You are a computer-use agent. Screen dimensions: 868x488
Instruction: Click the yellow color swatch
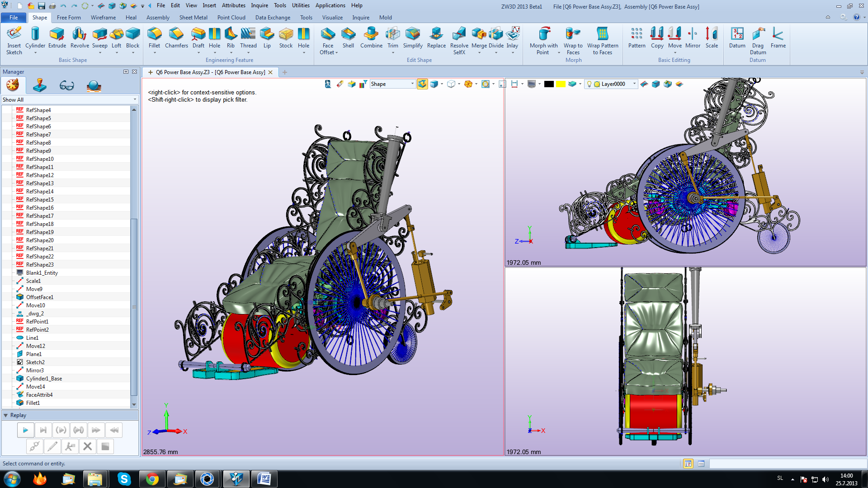click(561, 84)
